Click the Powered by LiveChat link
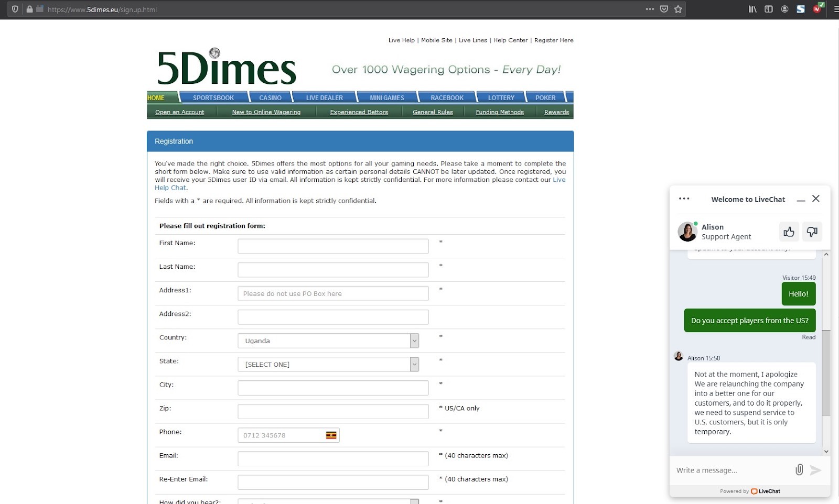Image resolution: width=839 pixels, height=504 pixels. coord(750,491)
